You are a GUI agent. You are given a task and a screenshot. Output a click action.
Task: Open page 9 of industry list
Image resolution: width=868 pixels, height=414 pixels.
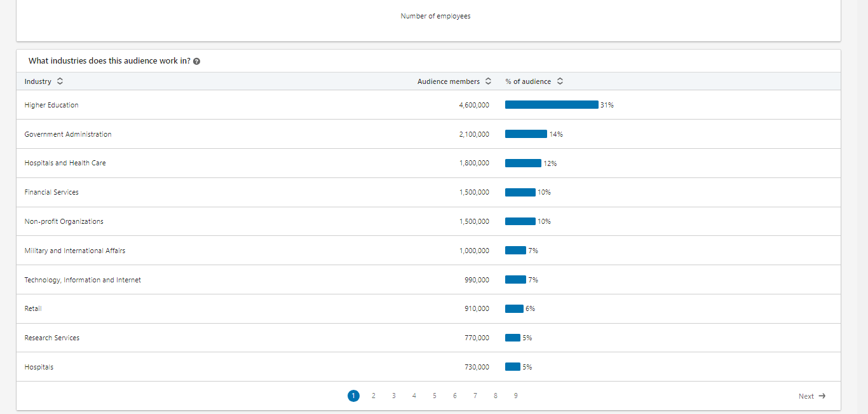[x=515, y=396]
